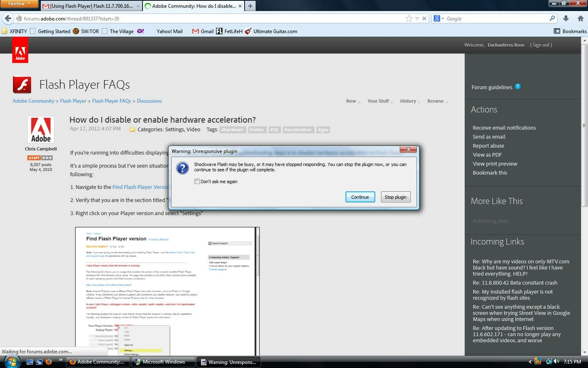Open the SW:TOR bookmark

[x=86, y=31]
